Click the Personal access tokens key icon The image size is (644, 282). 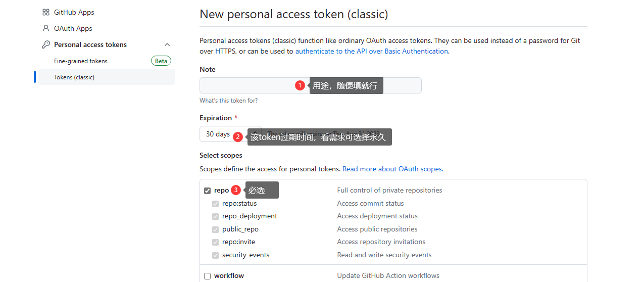46,44
